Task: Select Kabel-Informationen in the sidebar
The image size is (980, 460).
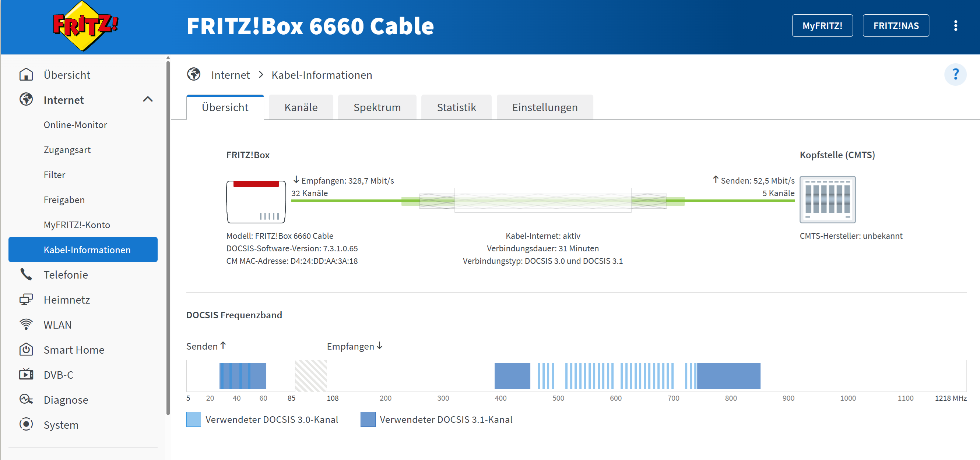Action: click(83, 250)
